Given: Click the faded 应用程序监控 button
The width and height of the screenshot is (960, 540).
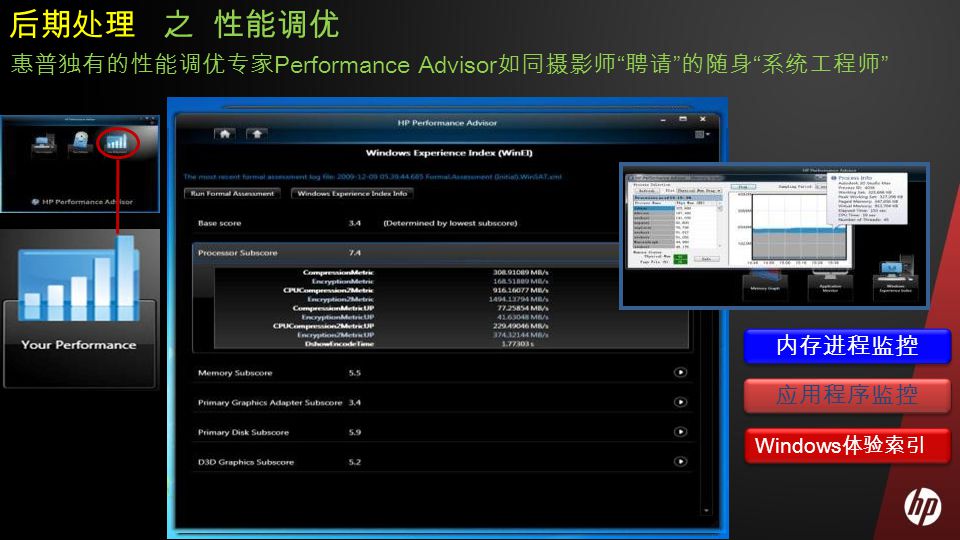Looking at the screenshot, I should pos(847,395).
